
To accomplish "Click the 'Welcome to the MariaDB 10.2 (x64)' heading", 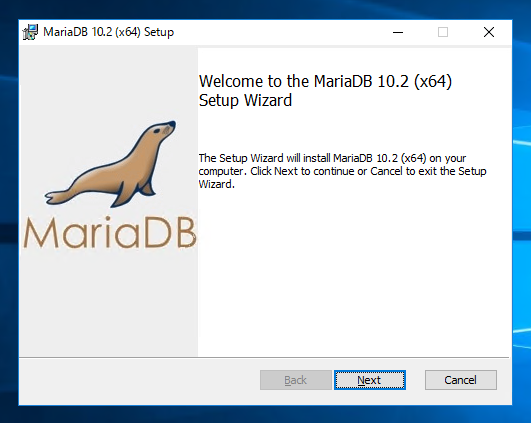I will pyautogui.click(x=325, y=90).
